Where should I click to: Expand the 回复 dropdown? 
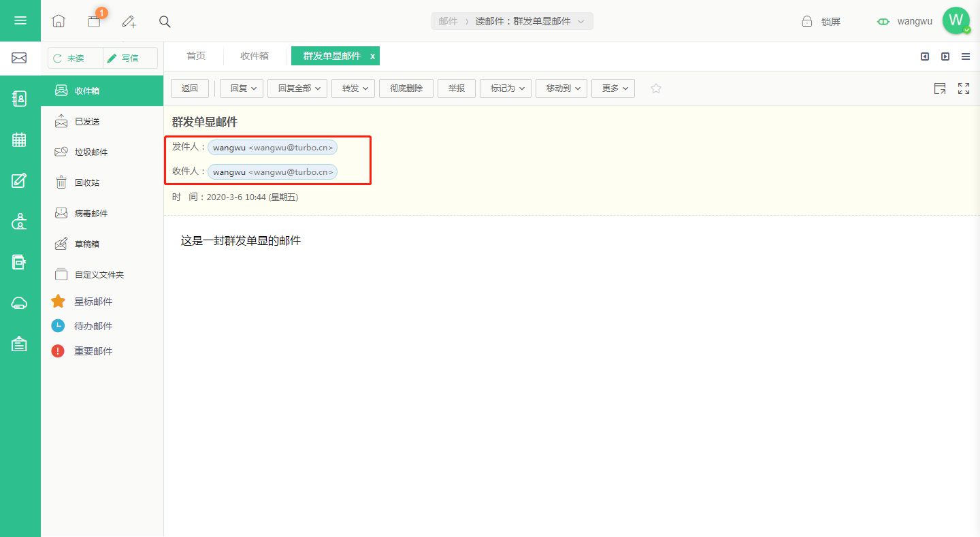(242, 88)
